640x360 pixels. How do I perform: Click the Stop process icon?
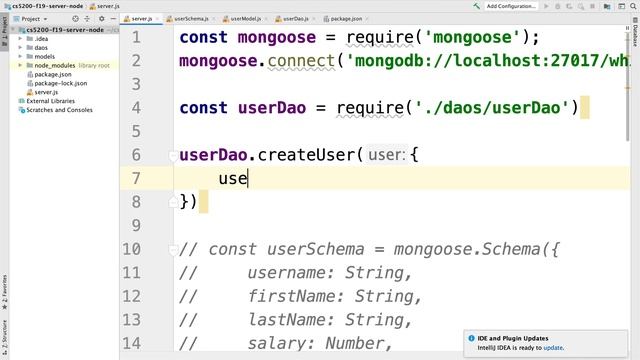(x=592, y=6)
